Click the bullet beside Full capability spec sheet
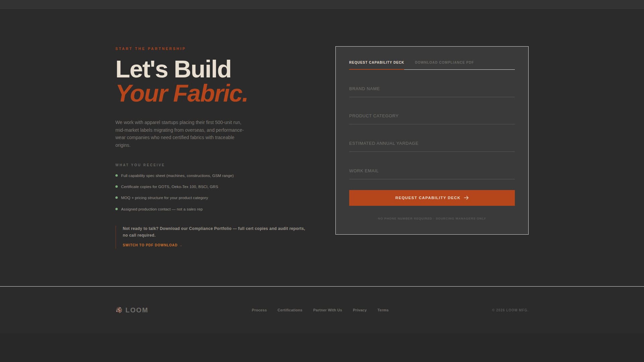644x362 pixels. pos(117,175)
